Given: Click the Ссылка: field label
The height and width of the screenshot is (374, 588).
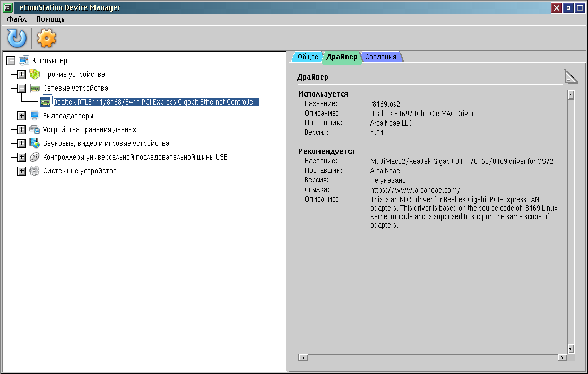Looking at the screenshot, I should 317,189.
